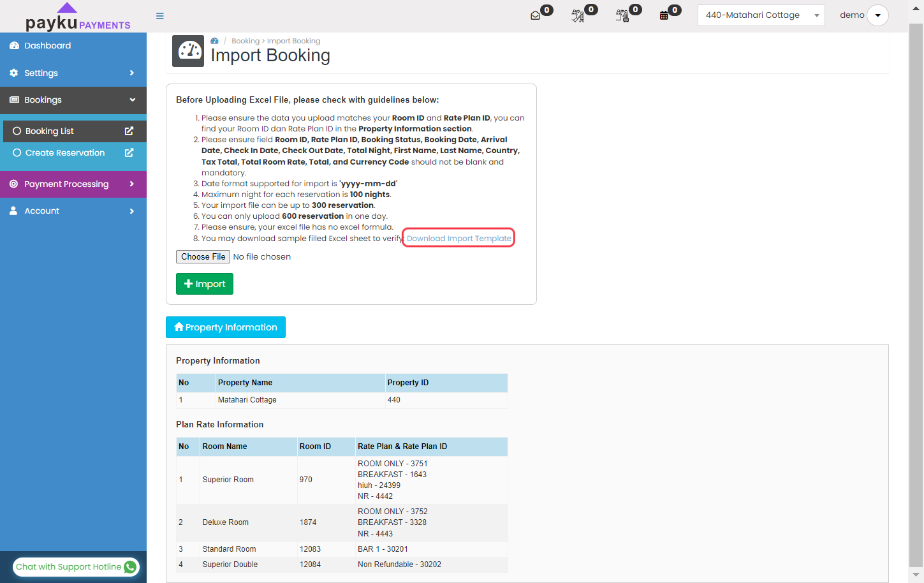Viewport: 924px width, 583px height.
Task: Expand the Account submenu chevron
Action: (x=132, y=211)
